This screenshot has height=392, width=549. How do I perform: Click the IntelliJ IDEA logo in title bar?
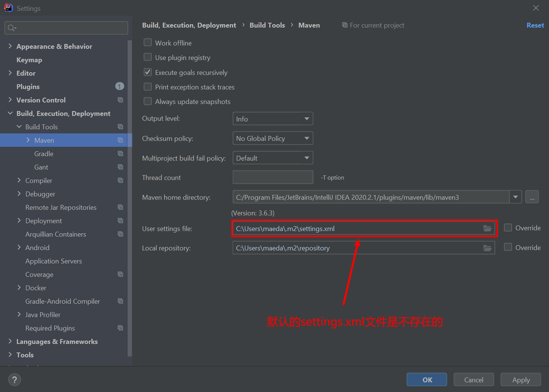[8, 8]
